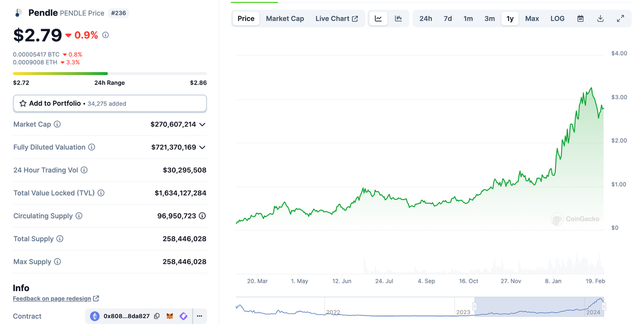Expand chart to fullscreen

click(620, 19)
